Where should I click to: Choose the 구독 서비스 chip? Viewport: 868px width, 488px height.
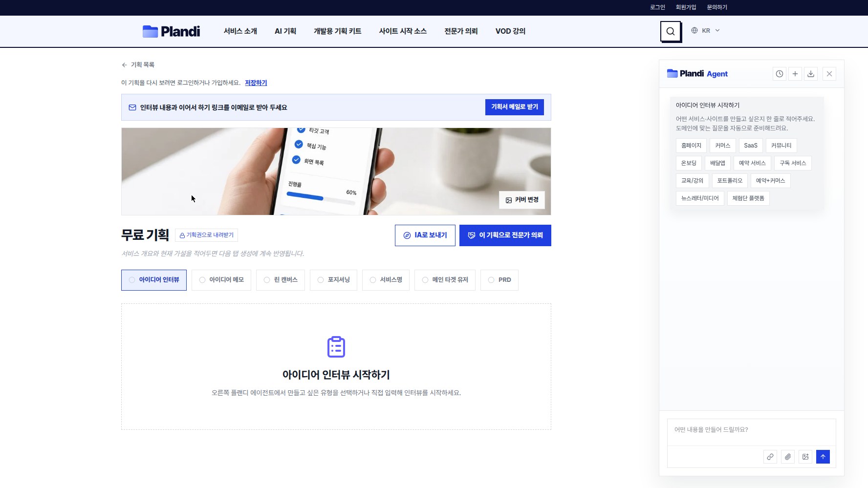(x=793, y=163)
